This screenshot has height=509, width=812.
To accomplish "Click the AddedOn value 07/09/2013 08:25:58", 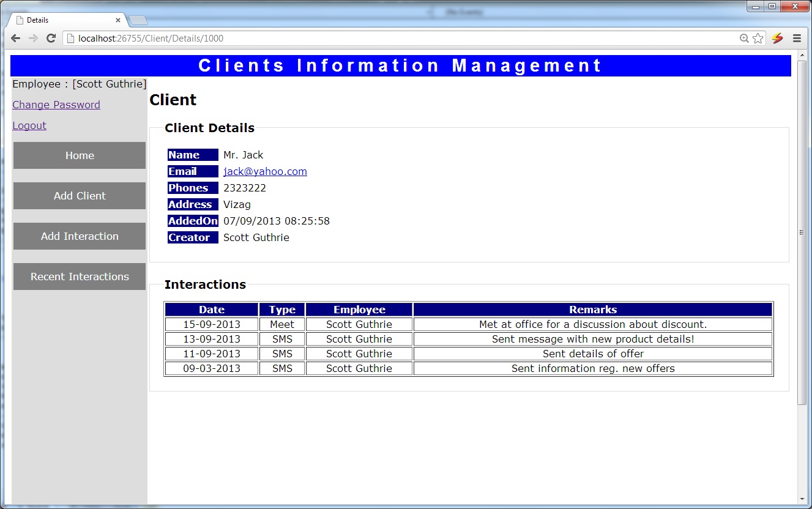I will [277, 221].
